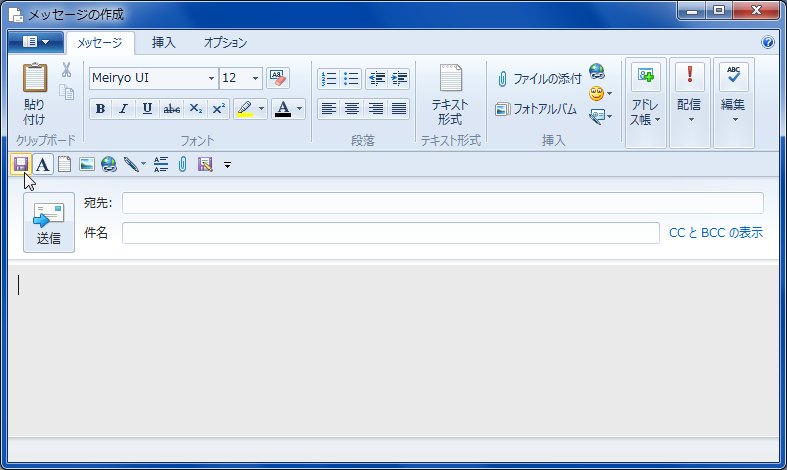Click the copy icon in clipboard group
787x470 pixels.
[x=66, y=92]
